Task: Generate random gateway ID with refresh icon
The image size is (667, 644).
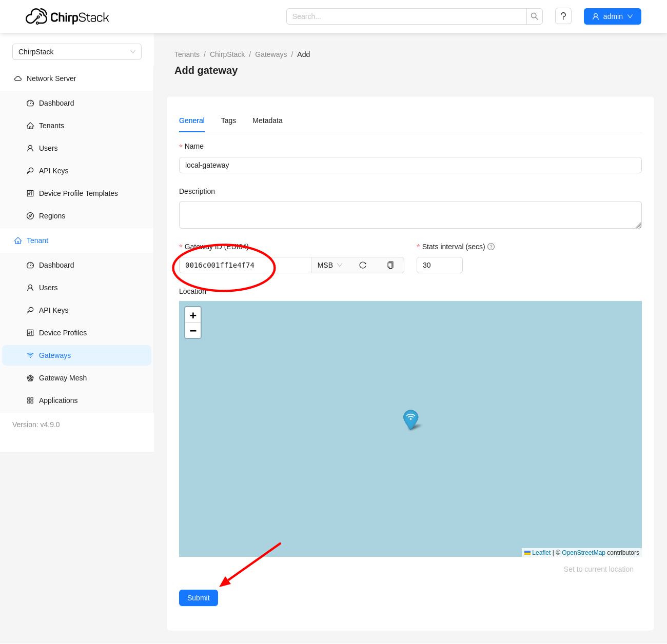Action: pyautogui.click(x=363, y=265)
